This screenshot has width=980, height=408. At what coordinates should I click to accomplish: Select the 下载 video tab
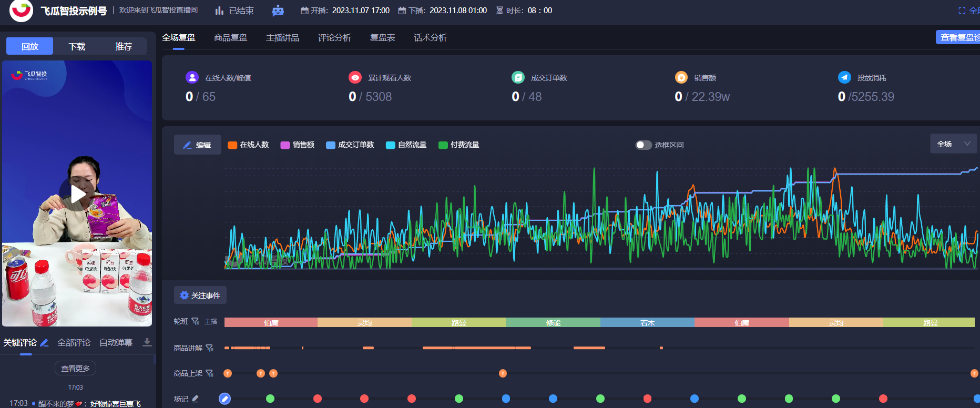point(77,46)
